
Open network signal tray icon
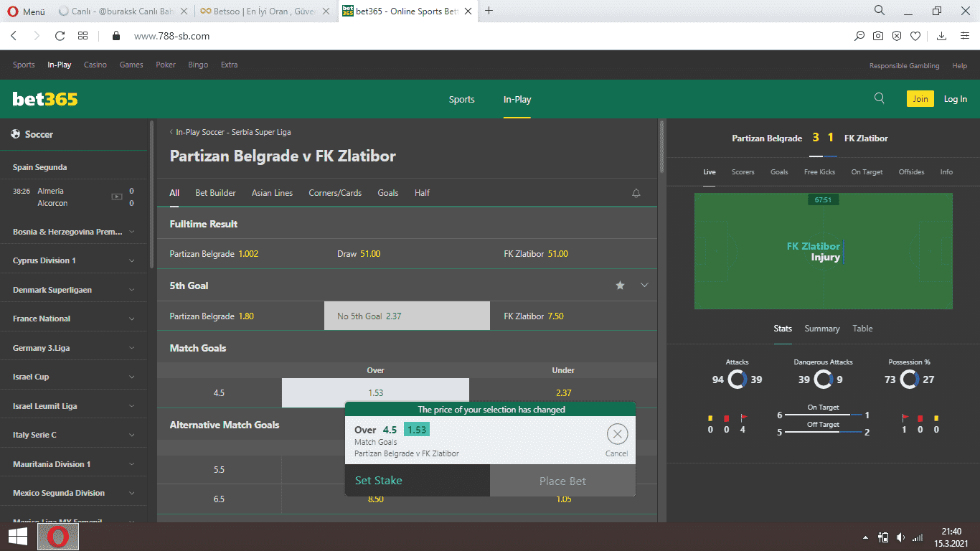[x=918, y=537]
